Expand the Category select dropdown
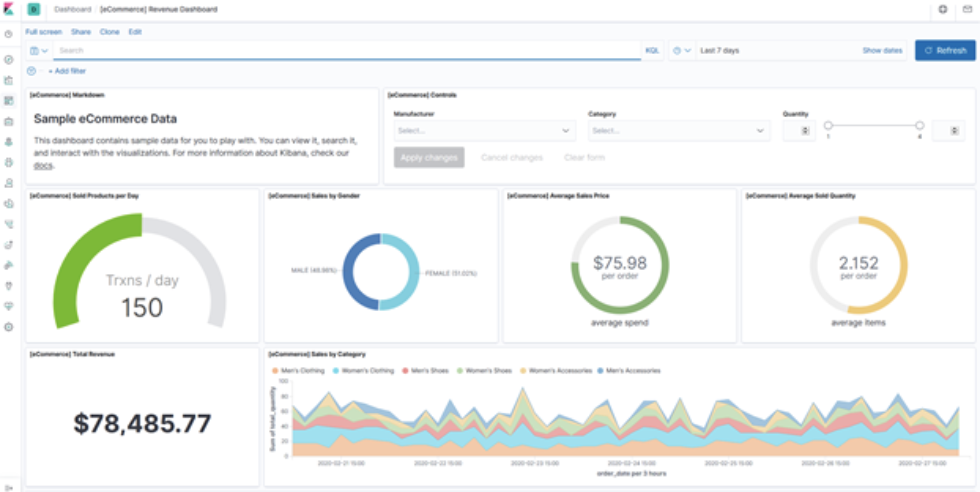 678,131
